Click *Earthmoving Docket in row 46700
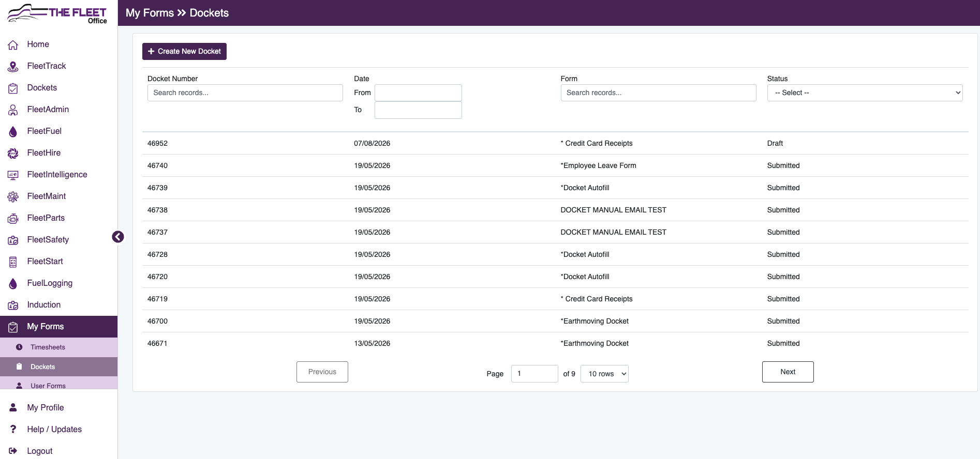 coord(595,321)
